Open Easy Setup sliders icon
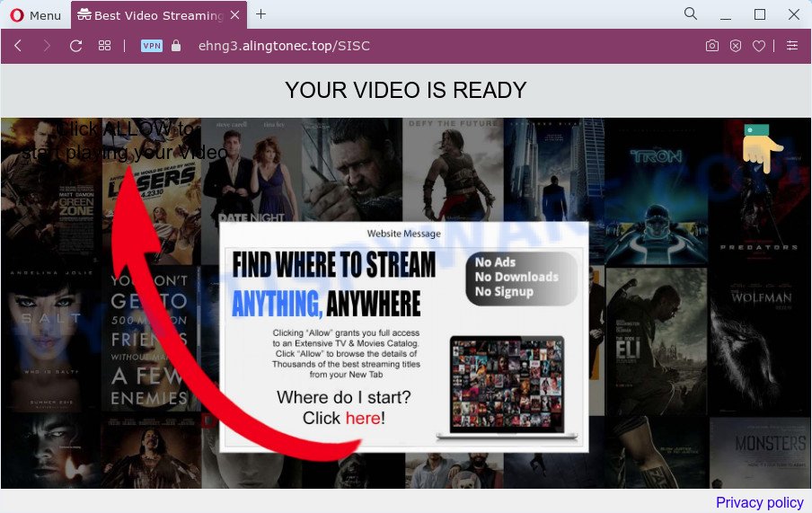Viewport: 812px width, 513px height. click(x=792, y=46)
